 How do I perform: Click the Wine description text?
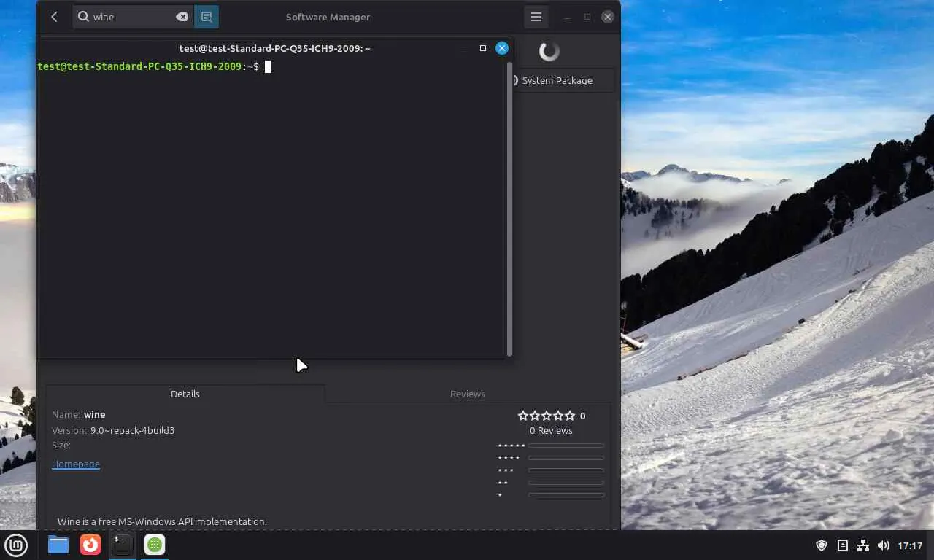tap(162, 521)
